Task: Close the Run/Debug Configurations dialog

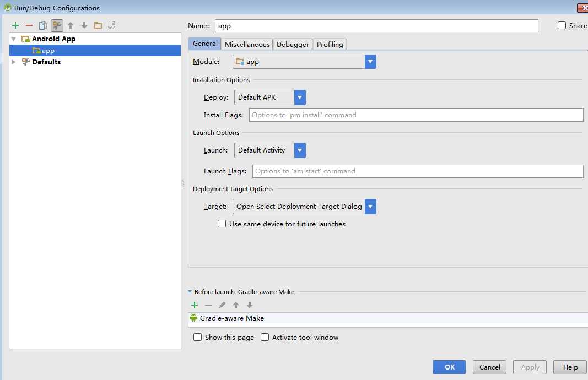Action: pos(582,8)
